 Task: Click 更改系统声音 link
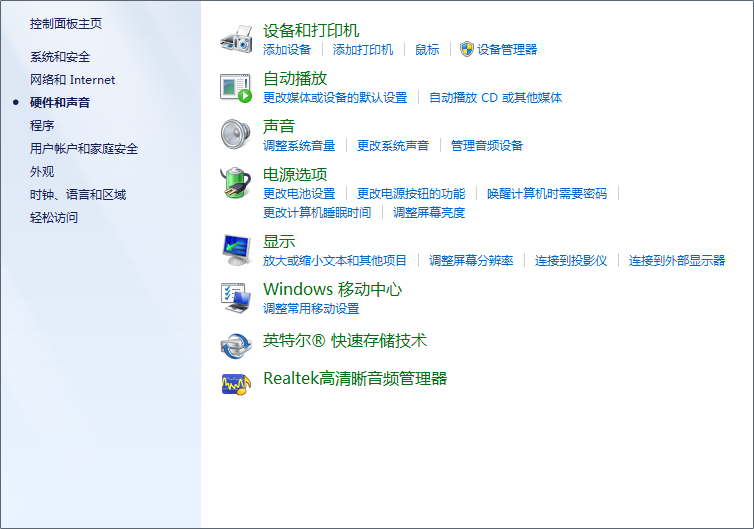pyautogui.click(x=393, y=146)
